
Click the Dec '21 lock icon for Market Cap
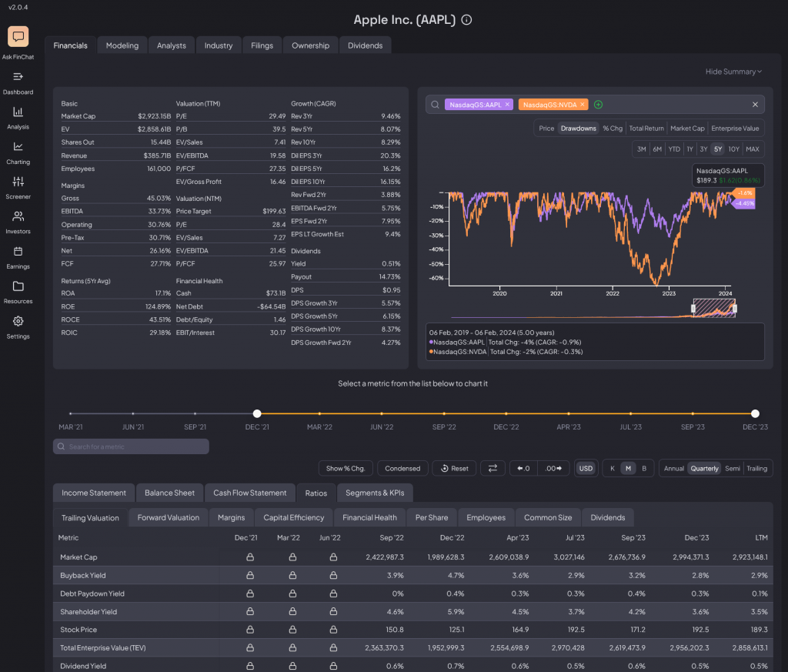(250, 557)
